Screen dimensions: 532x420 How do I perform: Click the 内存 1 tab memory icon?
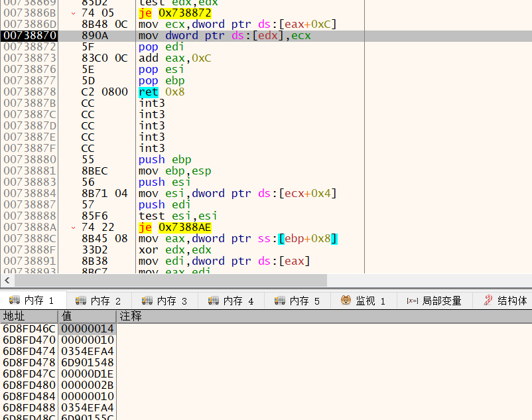(x=14, y=301)
